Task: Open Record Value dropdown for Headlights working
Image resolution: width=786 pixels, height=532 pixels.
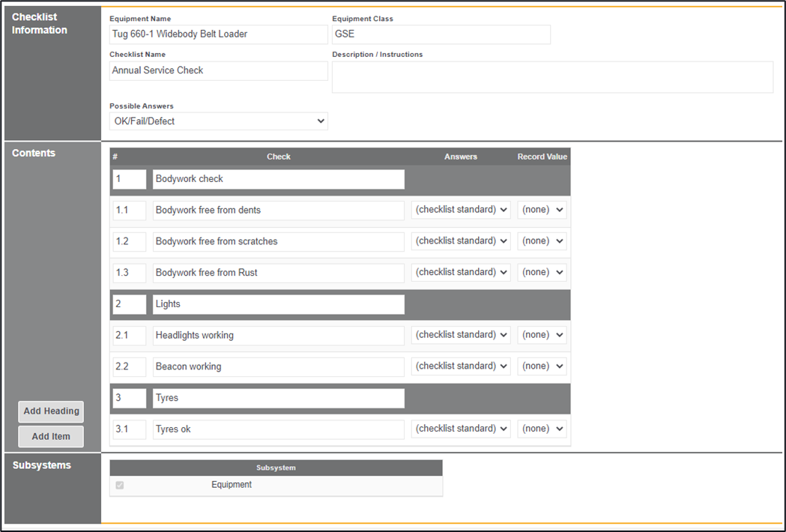Action: pos(542,335)
